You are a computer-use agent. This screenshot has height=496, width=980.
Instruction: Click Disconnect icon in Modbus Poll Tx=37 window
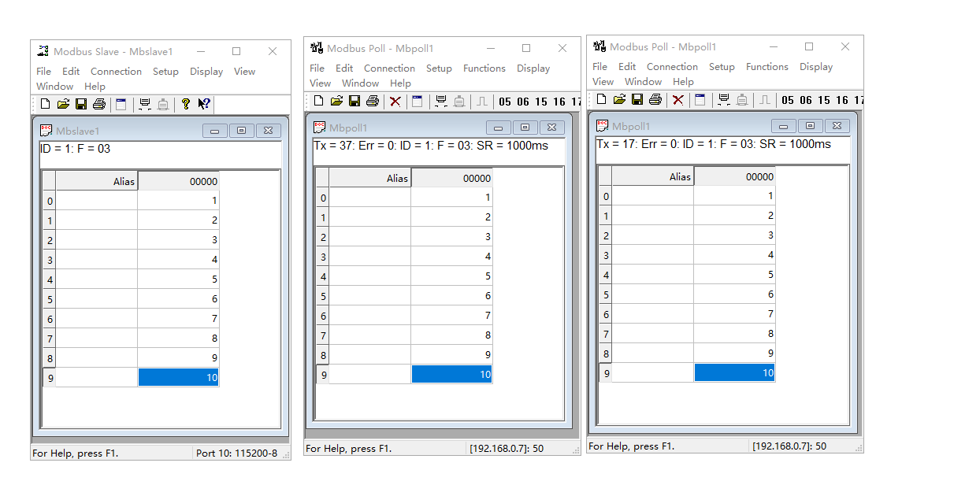point(459,101)
